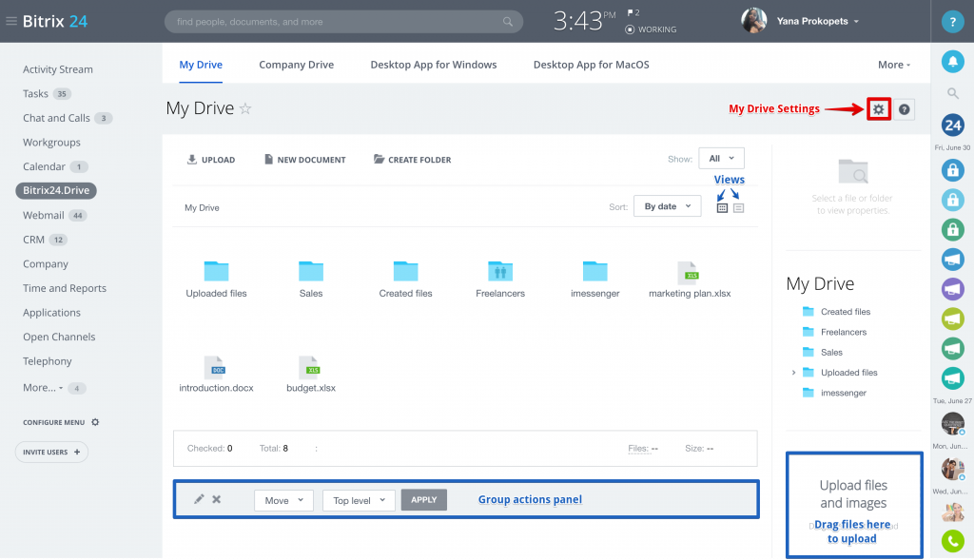Open the Top level destination dropdown

[x=359, y=500]
